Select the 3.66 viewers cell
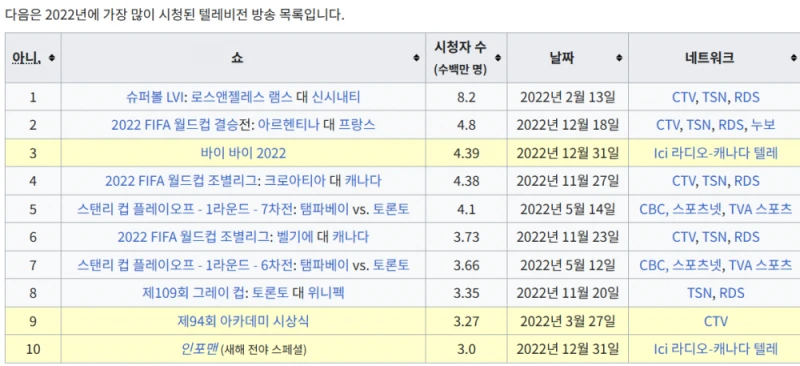Image resolution: width=800 pixels, height=366 pixels. click(x=466, y=265)
